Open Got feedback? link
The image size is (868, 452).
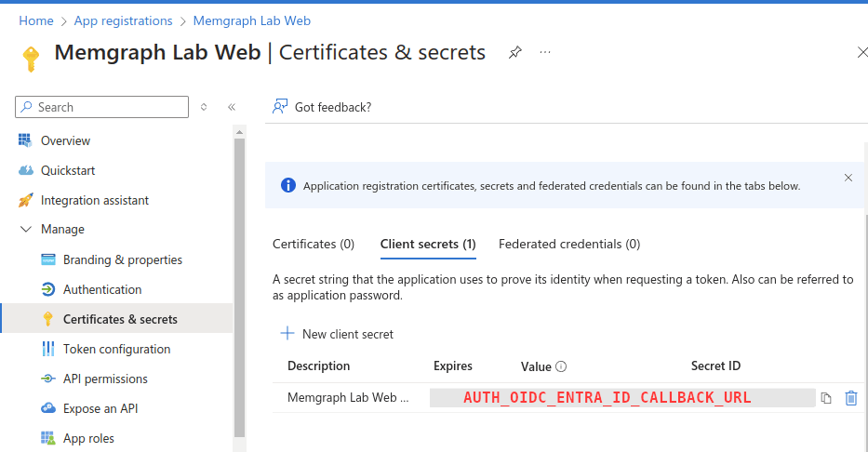tap(333, 107)
